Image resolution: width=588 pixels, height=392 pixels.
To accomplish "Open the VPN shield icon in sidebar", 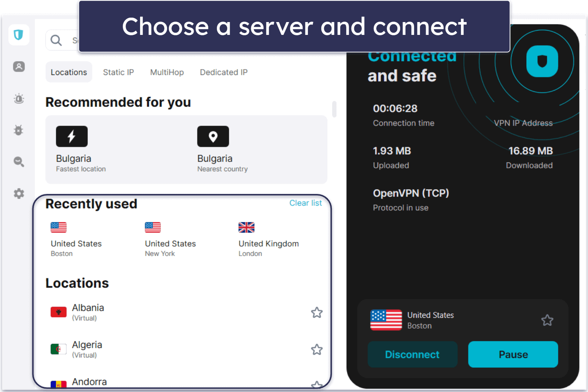I will pyautogui.click(x=19, y=35).
